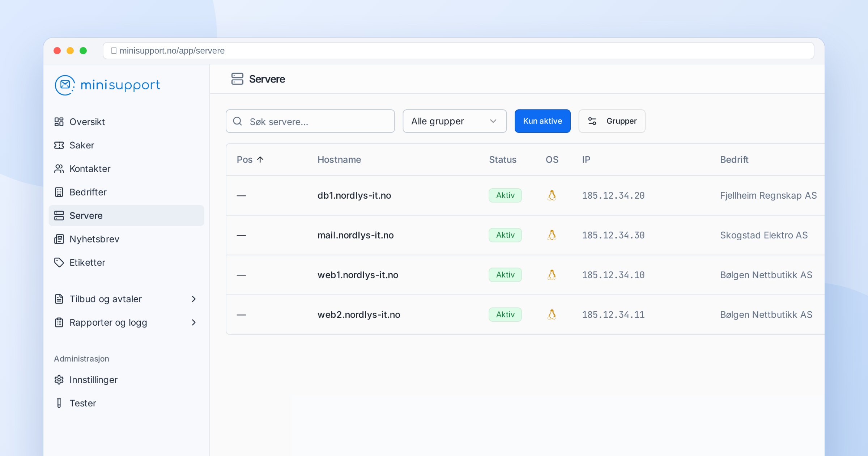Open Etiketter link
The height and width of the screenshot is (456, 868).
pyautogui.click(x=126, y=262)
